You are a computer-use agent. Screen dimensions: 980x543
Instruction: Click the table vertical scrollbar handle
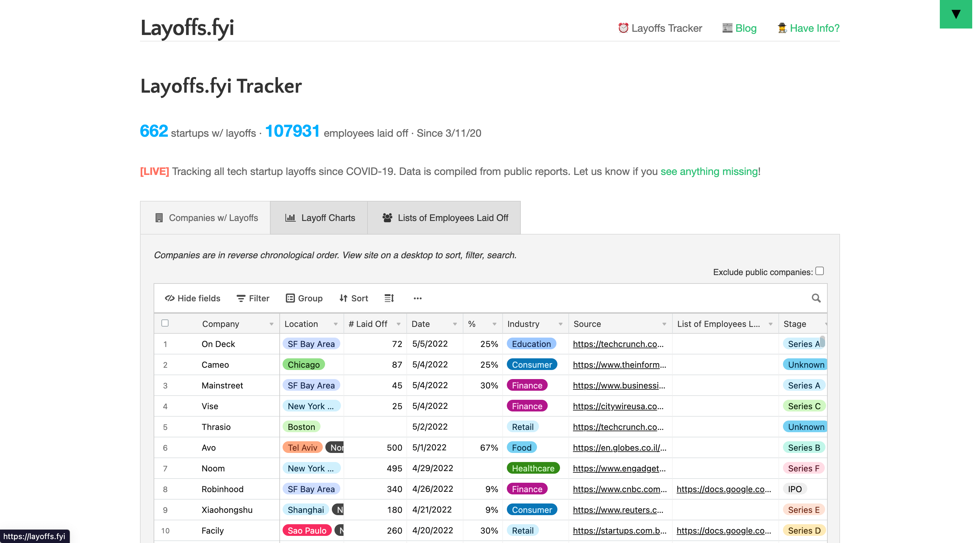coord(822,341)
